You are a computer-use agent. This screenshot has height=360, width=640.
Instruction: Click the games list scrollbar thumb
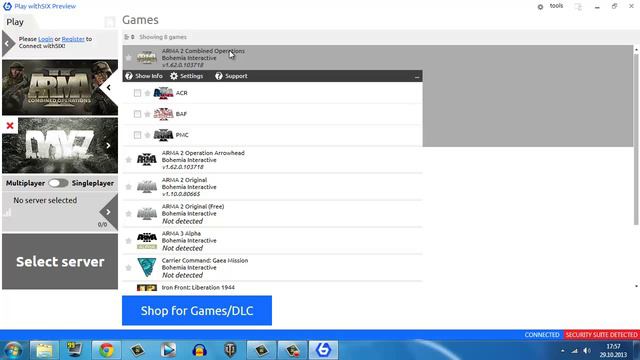pyautogui.click(x=636, y=139)
